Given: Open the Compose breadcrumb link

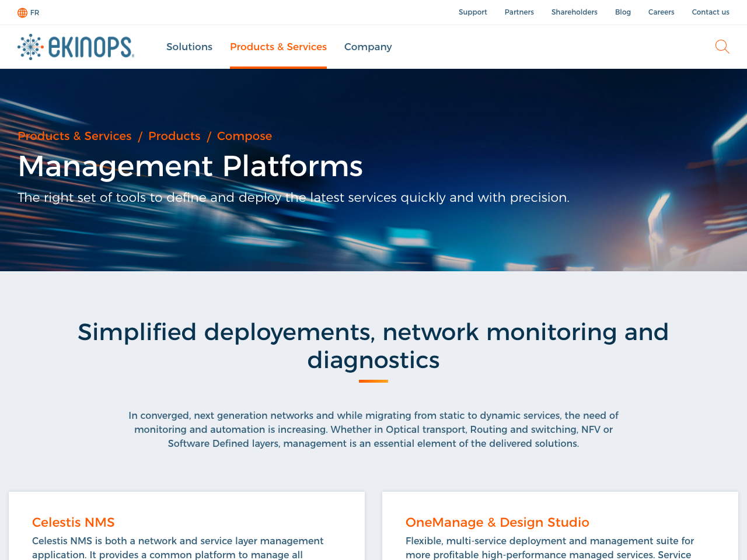Looking at the screenshot, I should (x=245, y=135).
